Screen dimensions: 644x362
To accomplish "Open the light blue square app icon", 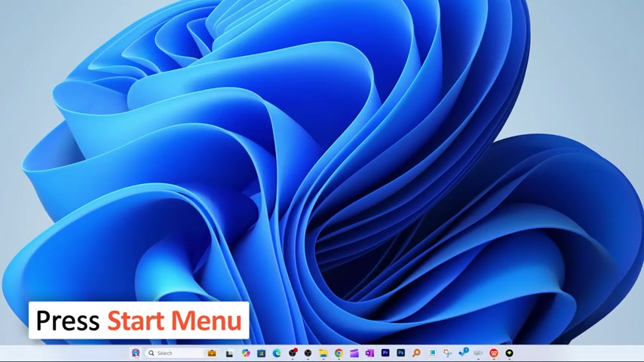I will pos(431,353).
